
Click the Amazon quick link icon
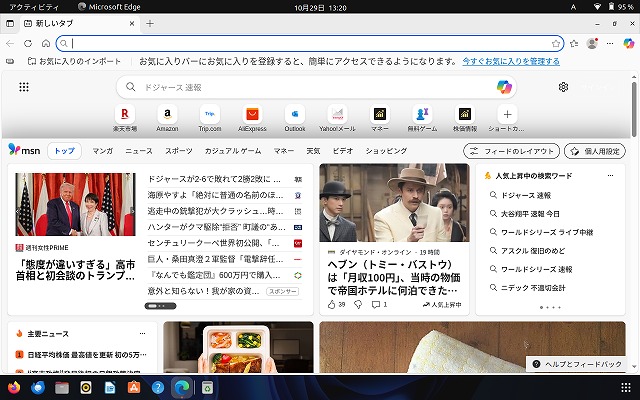[x=167, y=114]
